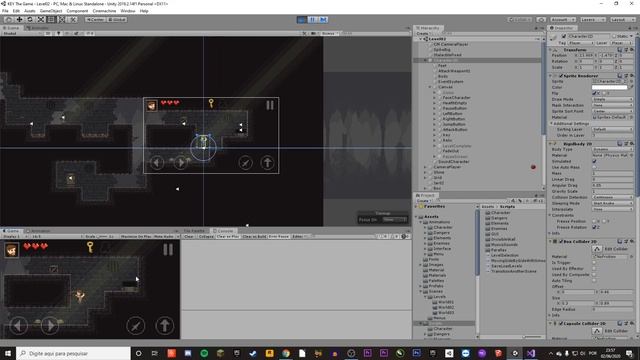
Task: Click the character face portrait in Game view
Action: tap(11, 249)
